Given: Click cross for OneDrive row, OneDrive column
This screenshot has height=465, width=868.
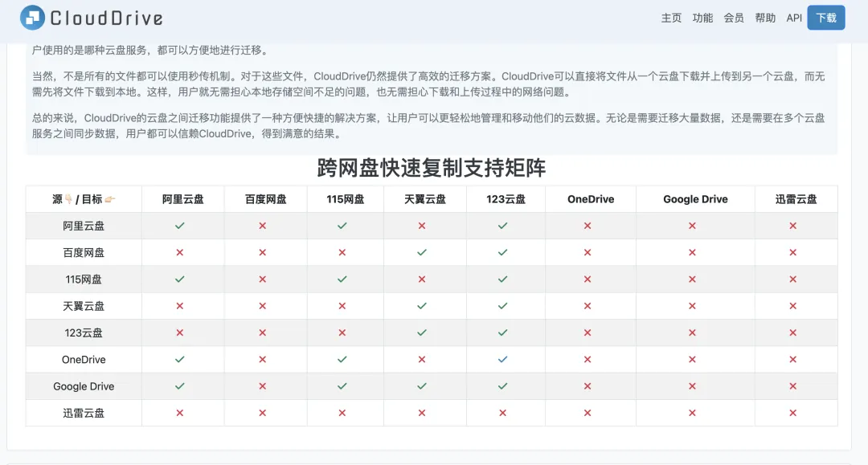Looking at the screenshot, I should [588, 360].
